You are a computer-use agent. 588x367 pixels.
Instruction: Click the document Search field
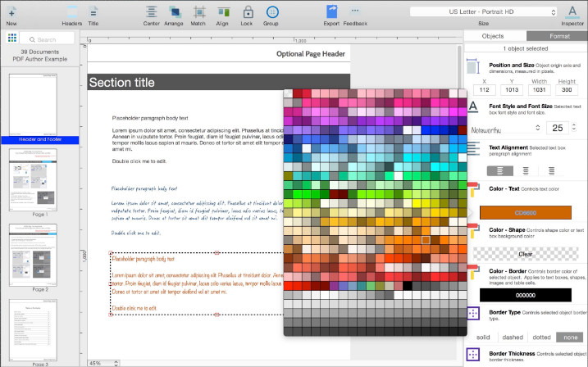47,39
